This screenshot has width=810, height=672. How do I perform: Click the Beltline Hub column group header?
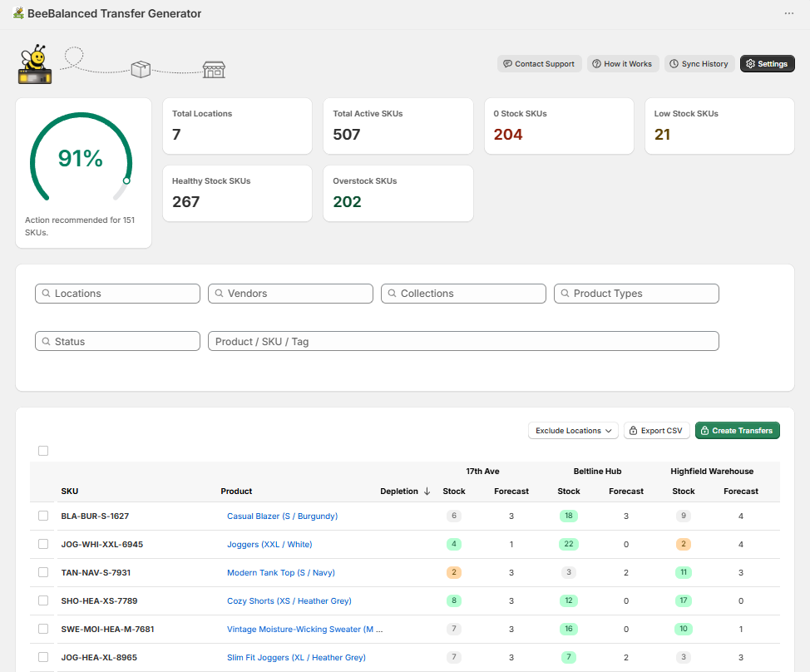(x=597, y=471)
